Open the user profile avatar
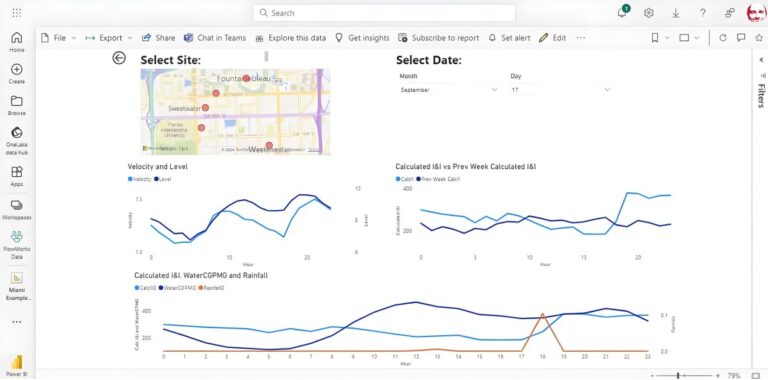This screenshot has height=380, width=768. (x=756, y=13)
